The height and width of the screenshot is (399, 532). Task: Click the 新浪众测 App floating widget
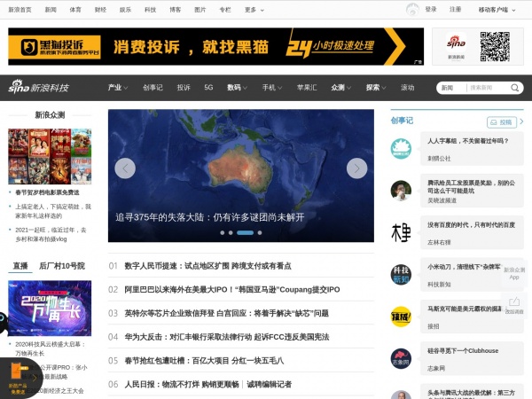[514, 273]
